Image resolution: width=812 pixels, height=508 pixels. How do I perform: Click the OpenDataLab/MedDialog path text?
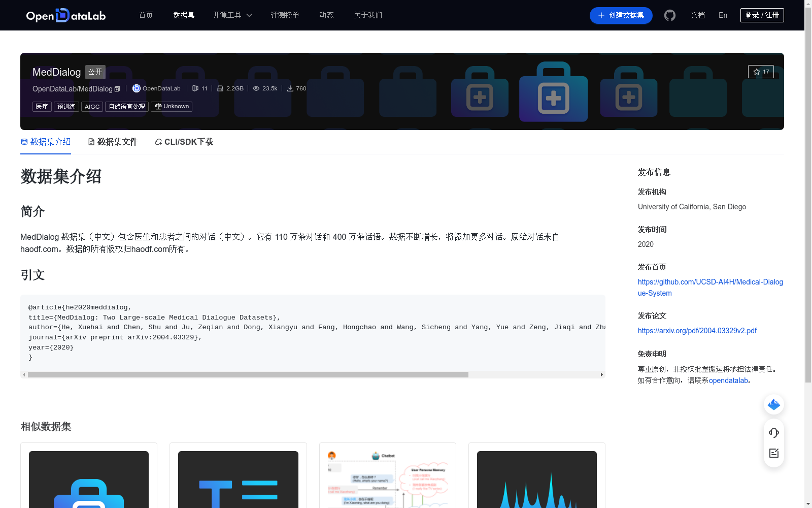(73, 89)
